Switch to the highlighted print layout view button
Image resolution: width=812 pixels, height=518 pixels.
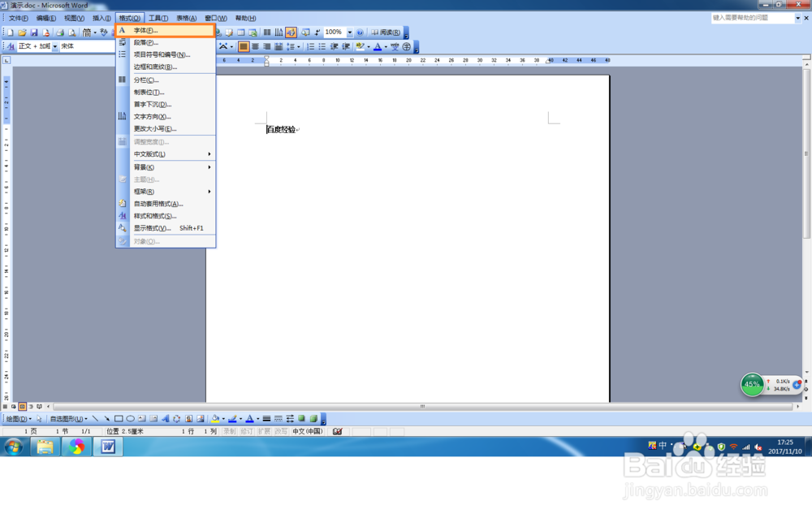[x=22, y=407]
